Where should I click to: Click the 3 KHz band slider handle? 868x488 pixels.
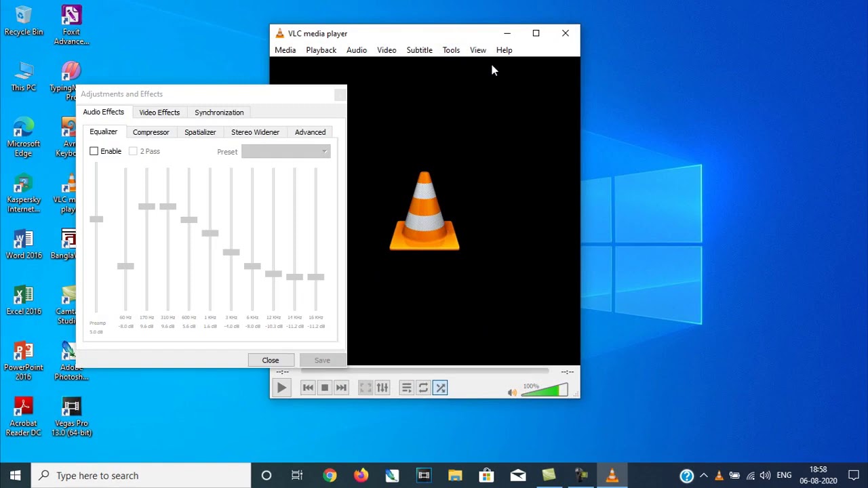[x=231, y=252]
